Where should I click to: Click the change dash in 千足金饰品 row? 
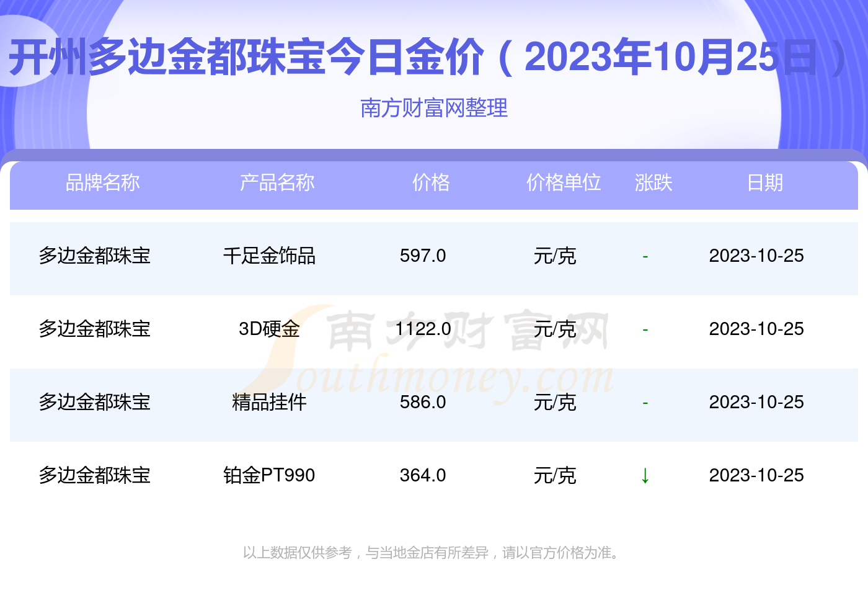[645, 256]
